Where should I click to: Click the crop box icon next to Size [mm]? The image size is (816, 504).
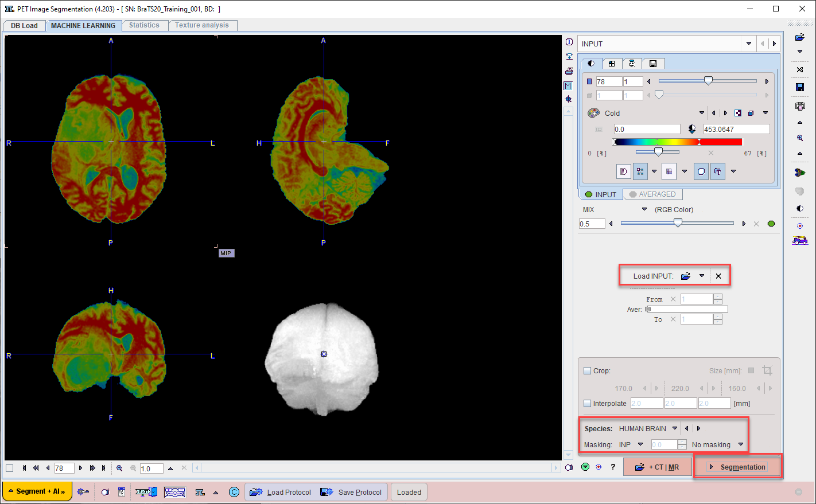767,370
